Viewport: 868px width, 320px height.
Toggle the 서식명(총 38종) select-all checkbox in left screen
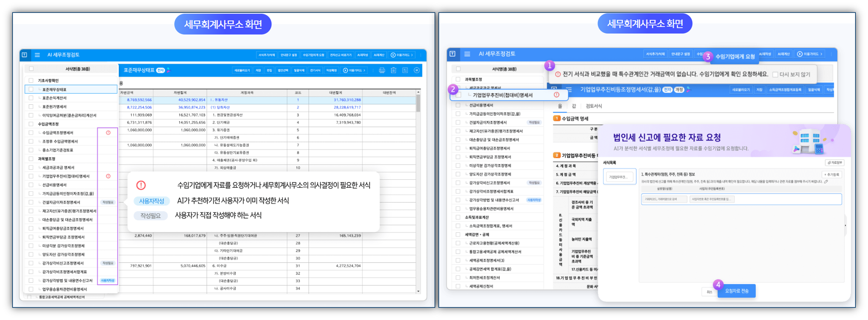point(31,69)
